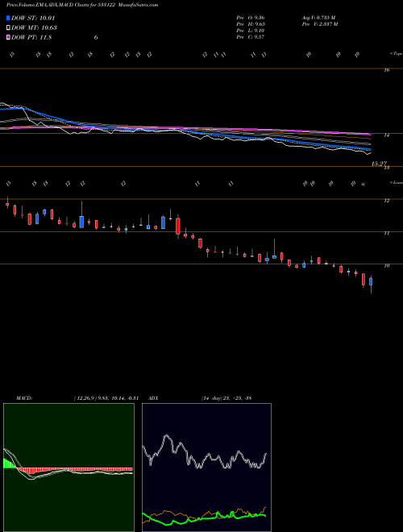Click the blue DOW ST legend square
The width and height of the screenshot is (403, 532).
click(8, 19)
